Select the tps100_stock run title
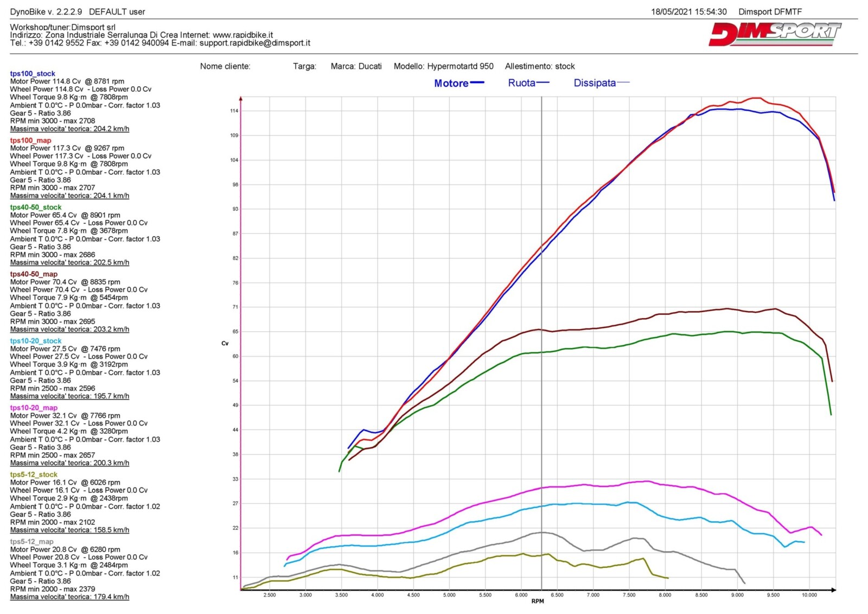Viewport: 868px width, 614px height. tap(33, 73)
